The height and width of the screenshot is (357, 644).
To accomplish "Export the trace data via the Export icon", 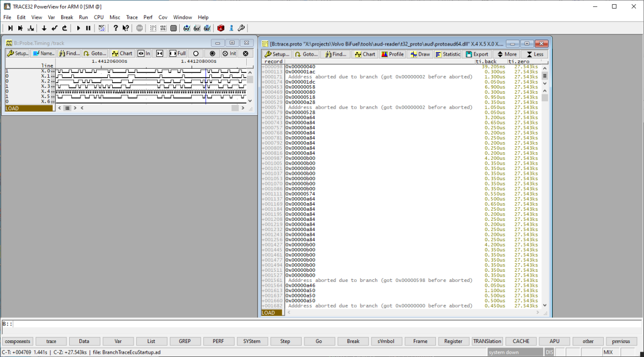I will point(477,54).
